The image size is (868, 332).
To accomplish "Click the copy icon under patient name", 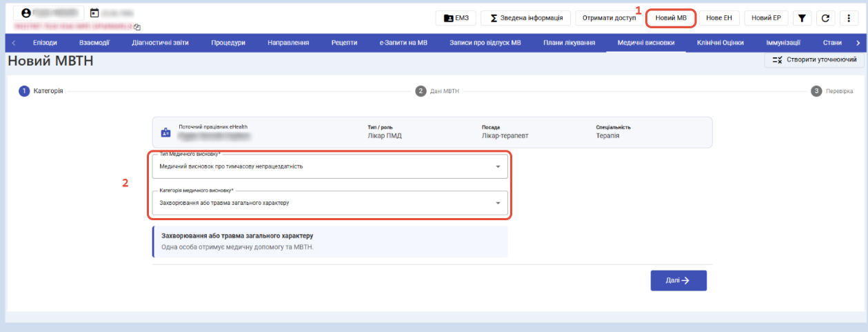I will [x=137, y=27].
